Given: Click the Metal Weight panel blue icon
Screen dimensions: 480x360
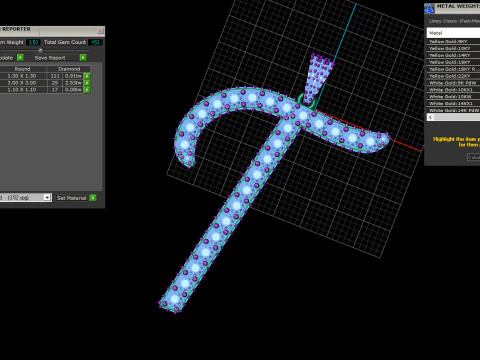Looking at the screenshot, I should click(x=429, y=8).
